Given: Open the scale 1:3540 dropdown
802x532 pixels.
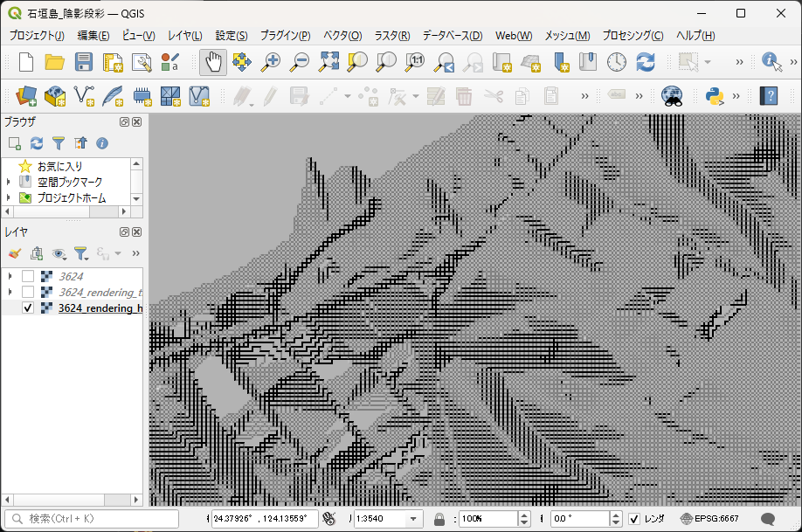Looking at the screenshot, I should (414, 519).
